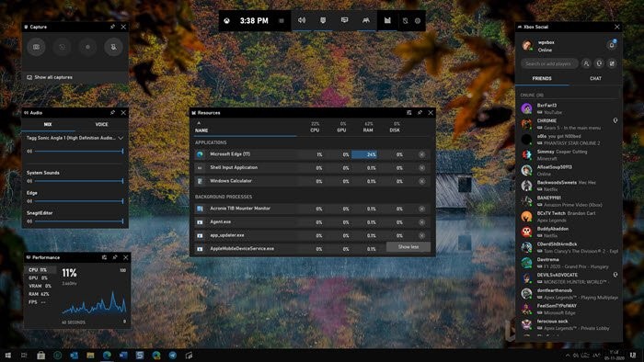Open the rightmost icon beside the player search
This screenshot has width=644, height=362.
pos(612,64)
